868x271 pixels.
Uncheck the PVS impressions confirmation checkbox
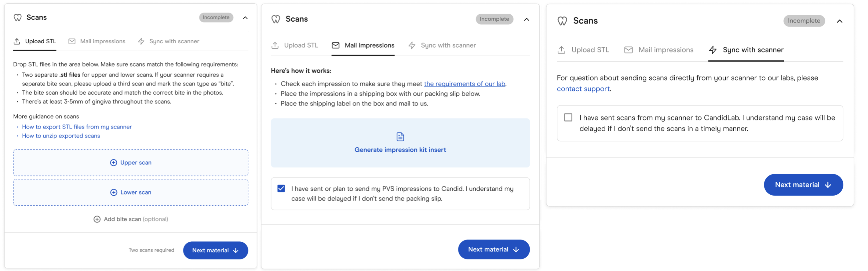[281, 189]
